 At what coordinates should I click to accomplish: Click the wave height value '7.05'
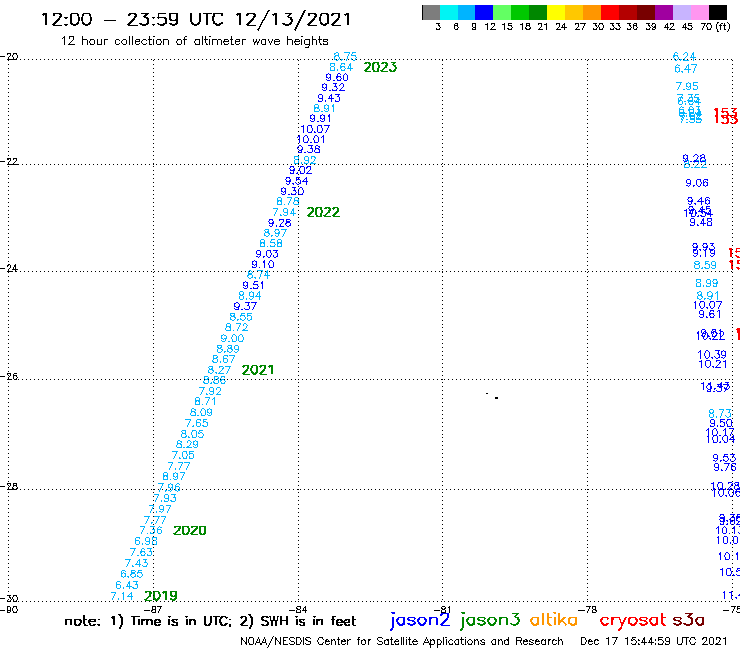[x=183, y=456]
